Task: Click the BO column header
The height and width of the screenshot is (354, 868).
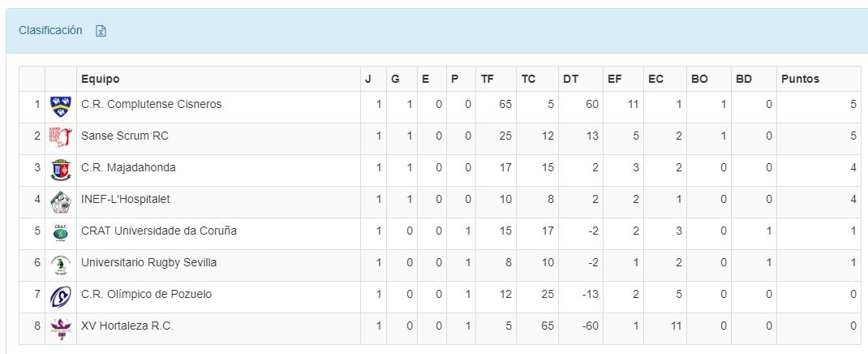Action: 699,79
